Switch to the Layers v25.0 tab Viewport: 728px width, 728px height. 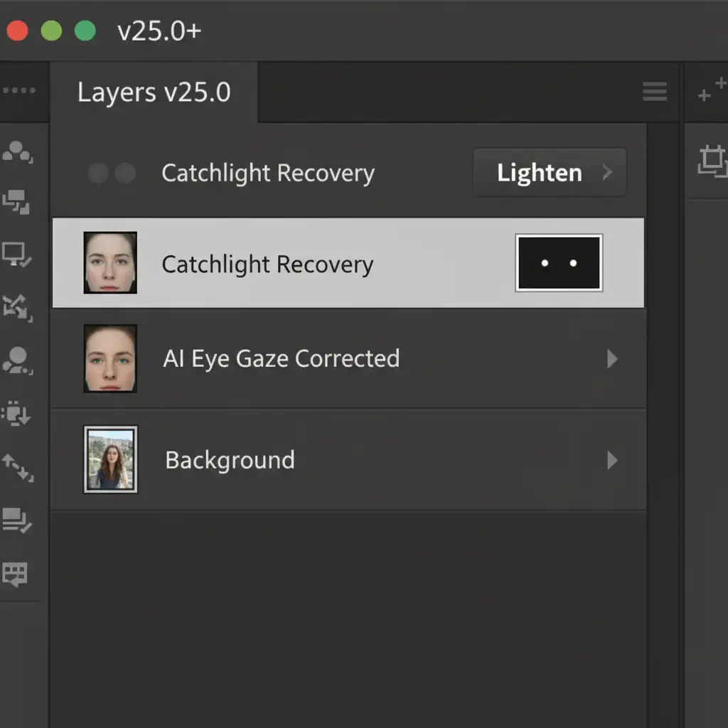(154, 92)
